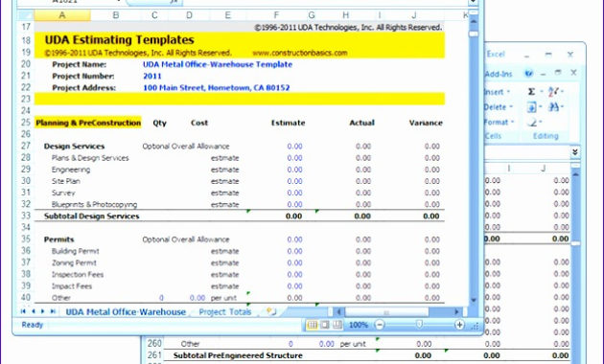Click 'Plans & Design Services' cell

point(90,158)
